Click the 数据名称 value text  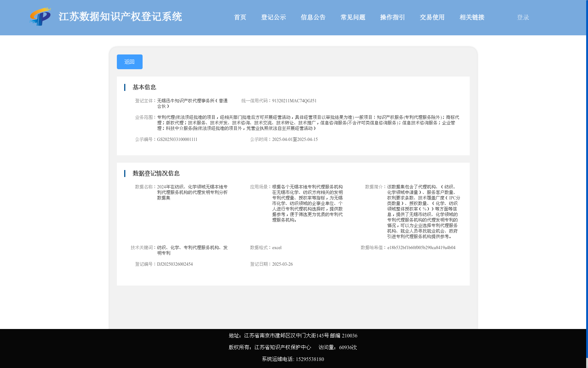tap(192, 192)
